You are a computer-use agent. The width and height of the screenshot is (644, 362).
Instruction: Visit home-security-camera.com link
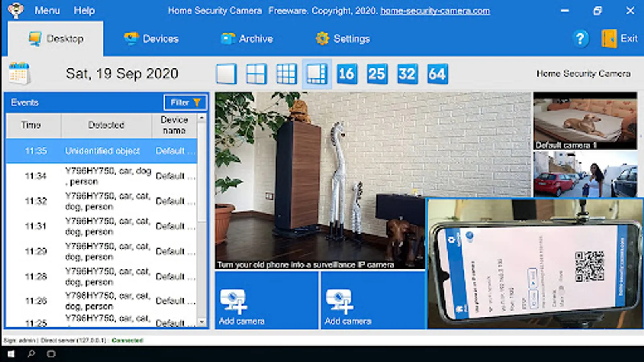click(435, 11)
